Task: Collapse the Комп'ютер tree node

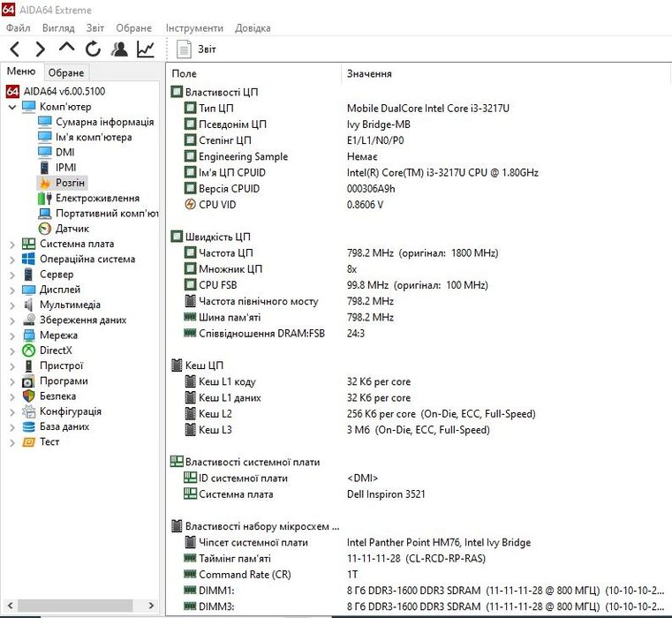Action: pos(12,107)
